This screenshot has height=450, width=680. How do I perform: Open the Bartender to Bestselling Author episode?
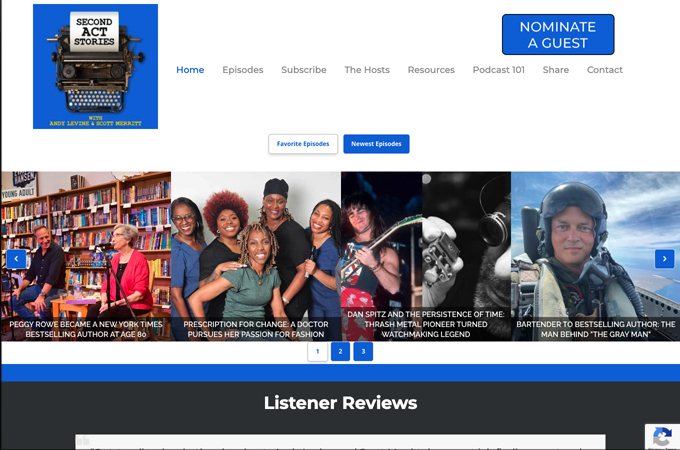click(595, 256)
